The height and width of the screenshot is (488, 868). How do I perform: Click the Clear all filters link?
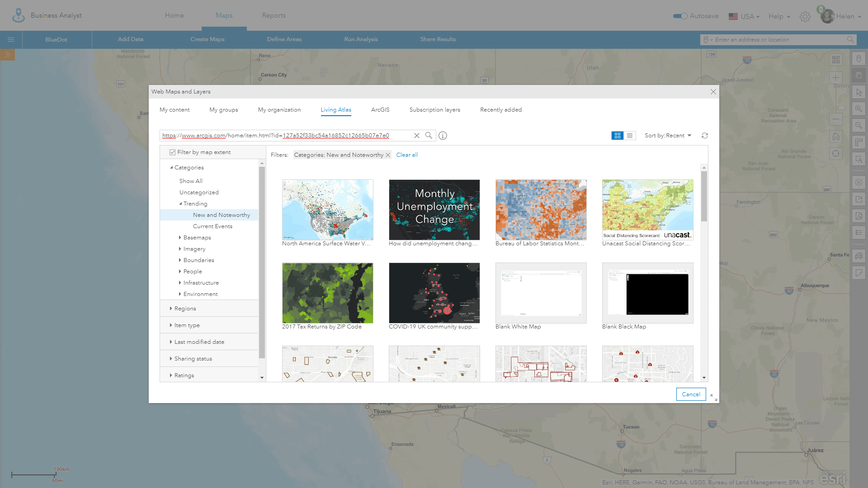(x=406, y=155)
